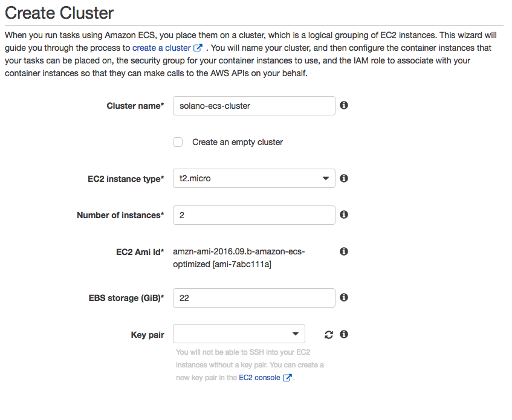The width and height of the screenshot is (512, 420).
Task: Follow the EC2 console link
Action: (x=259, y=378)
